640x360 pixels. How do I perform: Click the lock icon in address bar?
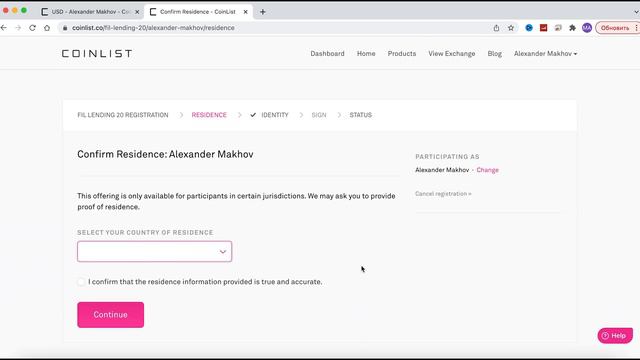click(x=64, y=28)
